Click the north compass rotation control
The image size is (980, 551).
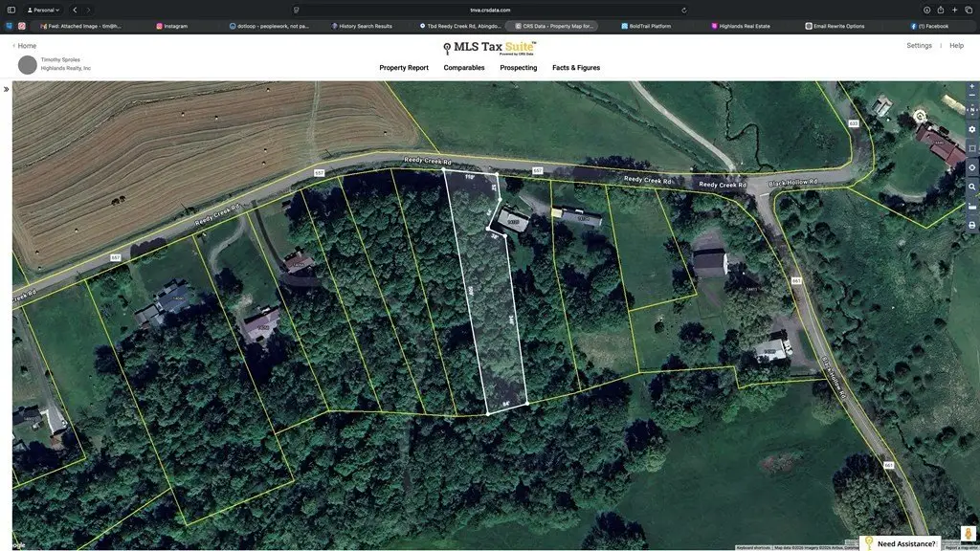[x=972, y=110]
